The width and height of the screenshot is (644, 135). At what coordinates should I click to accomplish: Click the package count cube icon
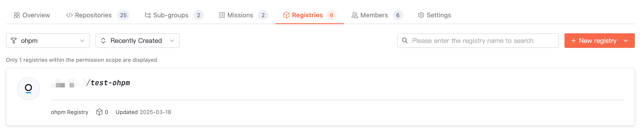click(x=99, y=112)
